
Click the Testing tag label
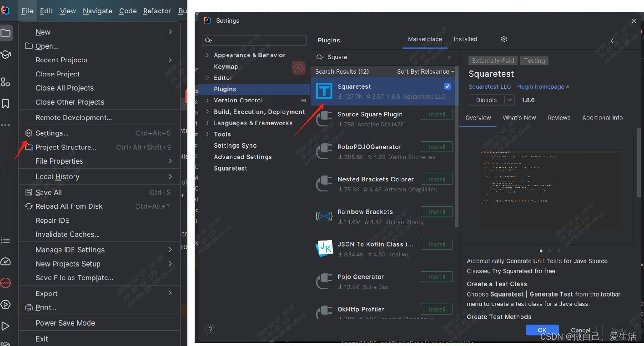coord(534,61)
